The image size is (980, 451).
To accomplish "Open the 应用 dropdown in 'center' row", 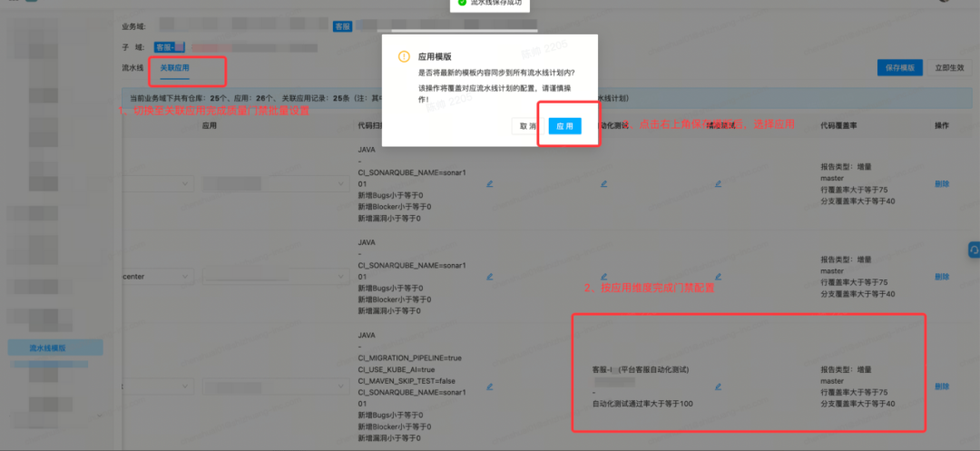I will pyautogui.click(x=276, y=276).
